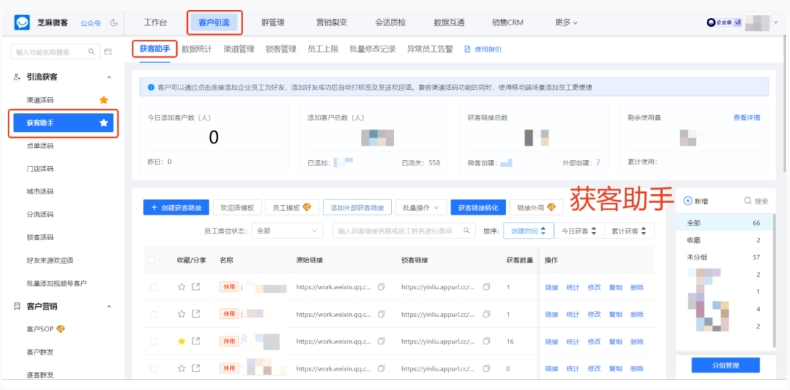This screenshot has height=390, width=790.
Task: Unfavorite the yellow-starred link with 16 customers
Action: click(x=181, y=341)
